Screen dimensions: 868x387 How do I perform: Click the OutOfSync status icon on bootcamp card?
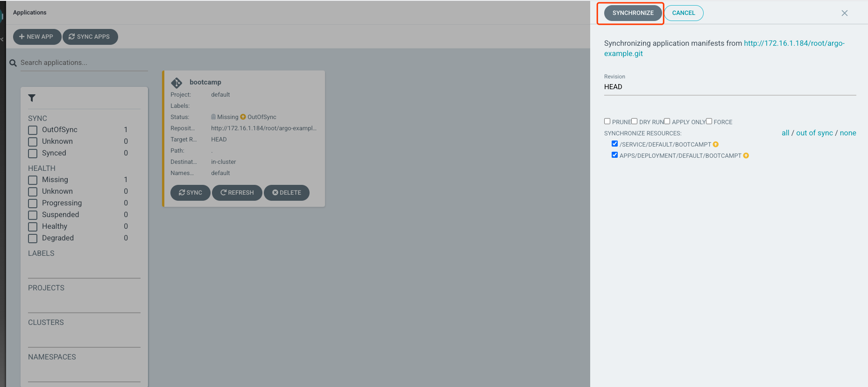[x=243, y=117]
